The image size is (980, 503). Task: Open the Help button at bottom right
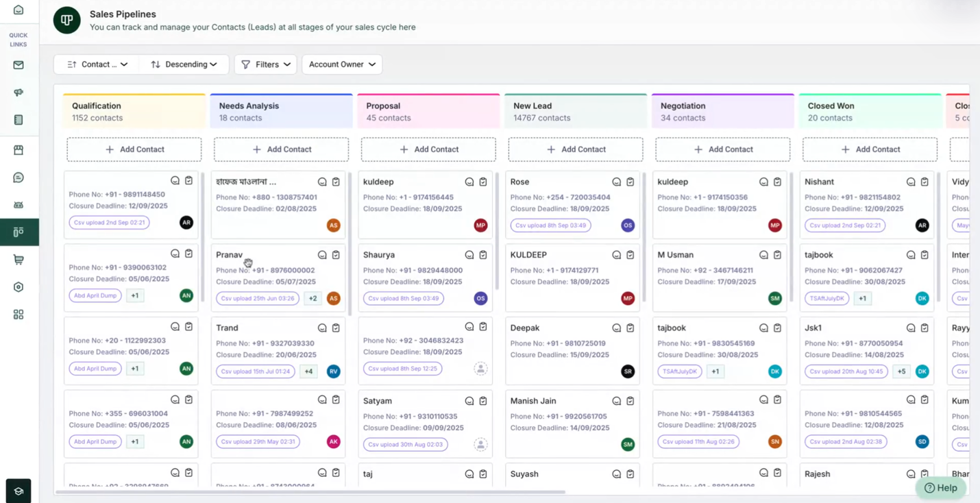tap(941, 487)
